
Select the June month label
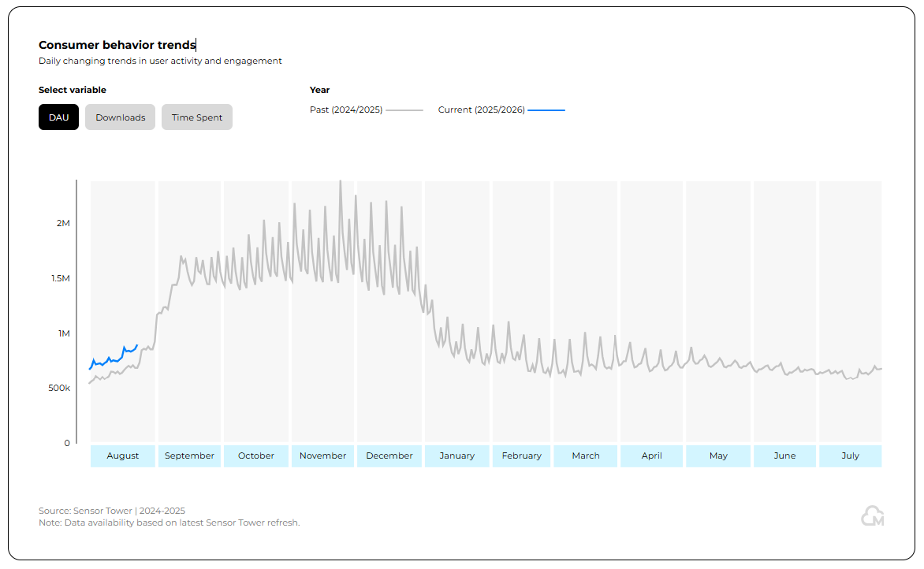click(784, 456)
